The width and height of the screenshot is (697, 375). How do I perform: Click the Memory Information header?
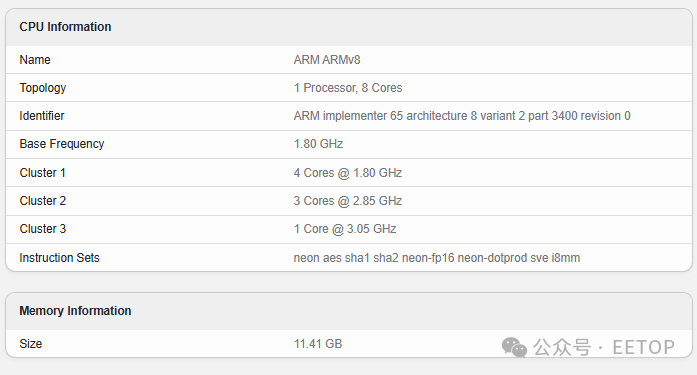pos(75,311)
